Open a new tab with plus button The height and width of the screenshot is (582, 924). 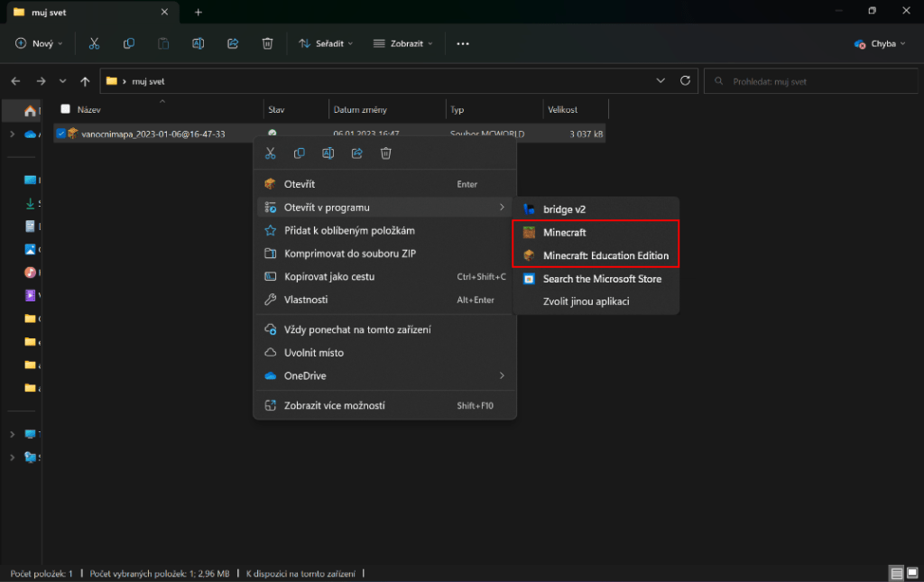199,12
